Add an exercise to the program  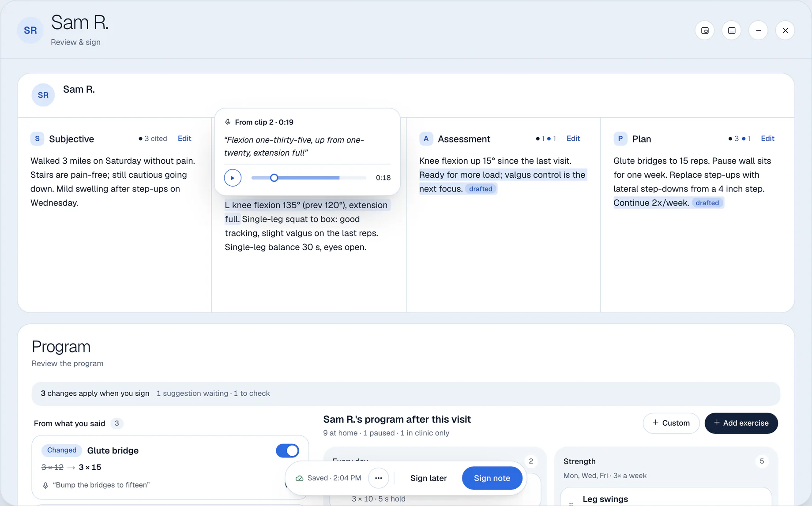point(741,423)
